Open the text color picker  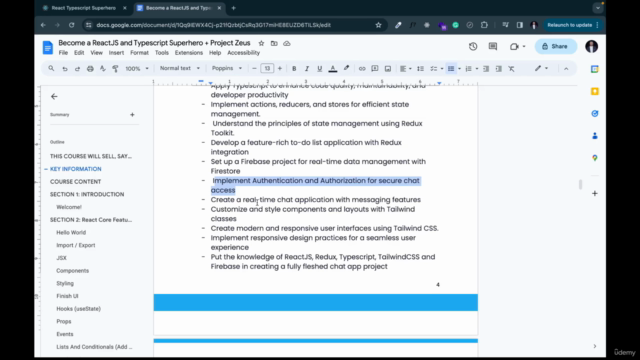333,69
